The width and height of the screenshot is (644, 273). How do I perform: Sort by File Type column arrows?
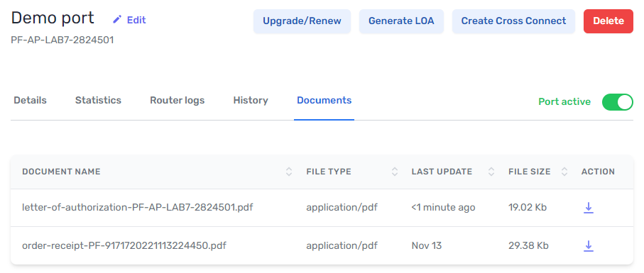pyautogui.click(x=395, y=172)
